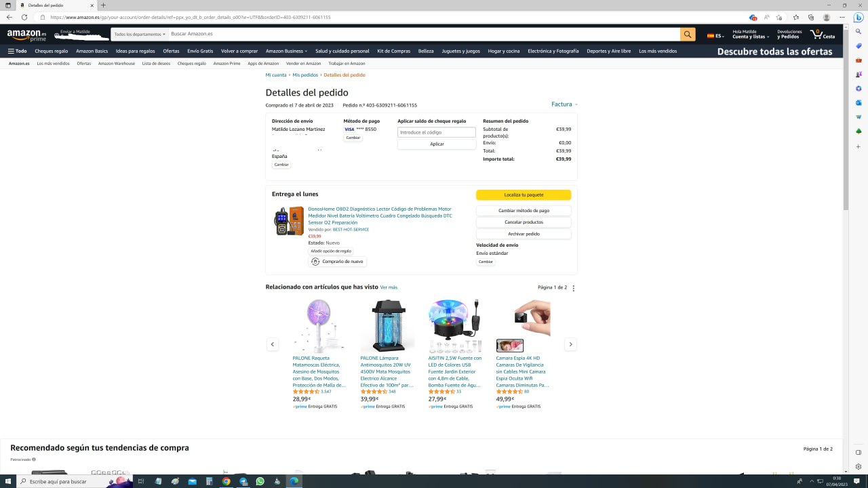868x488 pixels.
Task: Select the Detalles del pedido browser tab
Action: tap(56, 5)
